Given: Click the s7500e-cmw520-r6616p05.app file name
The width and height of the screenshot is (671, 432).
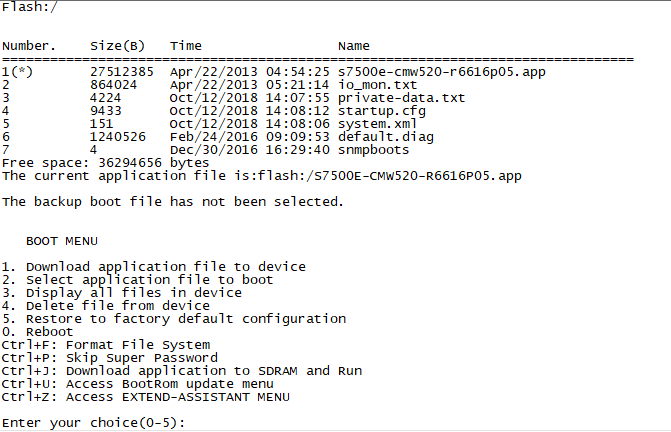Looking at the screenshot, I should click(x=442, y=72).
